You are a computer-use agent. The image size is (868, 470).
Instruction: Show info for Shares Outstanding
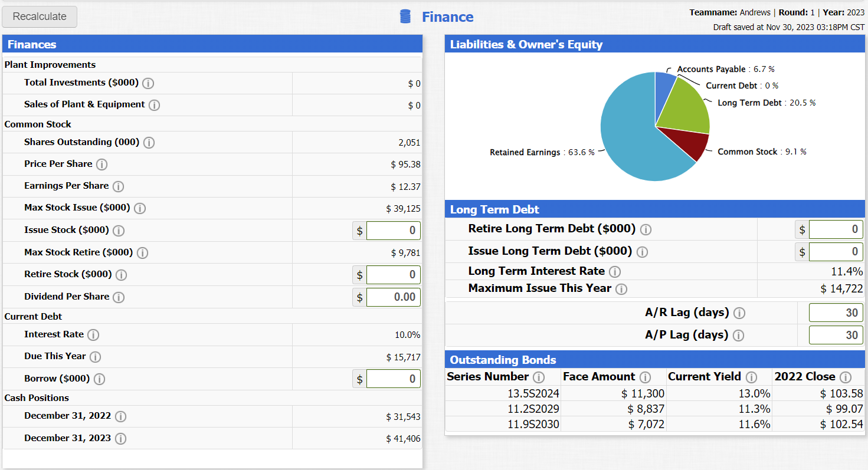point(149,143)
